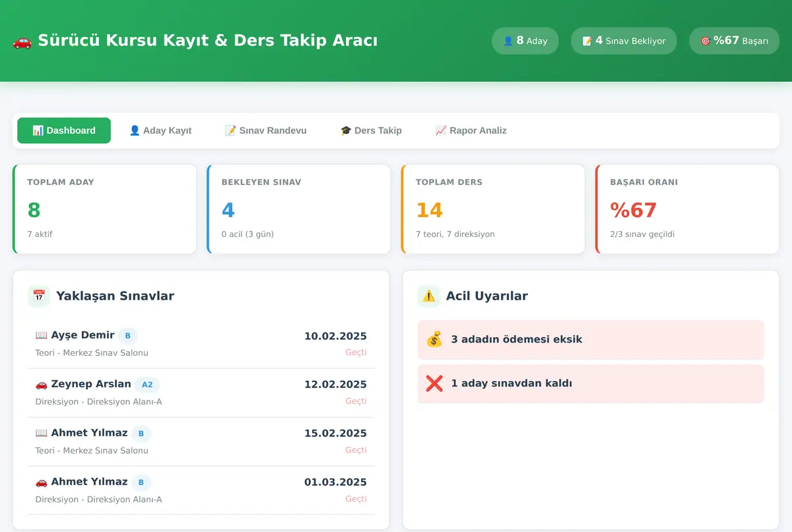Click the notepad icon in Sınav Bekliyor badge
792x532 pixels.
coord(587,41)
